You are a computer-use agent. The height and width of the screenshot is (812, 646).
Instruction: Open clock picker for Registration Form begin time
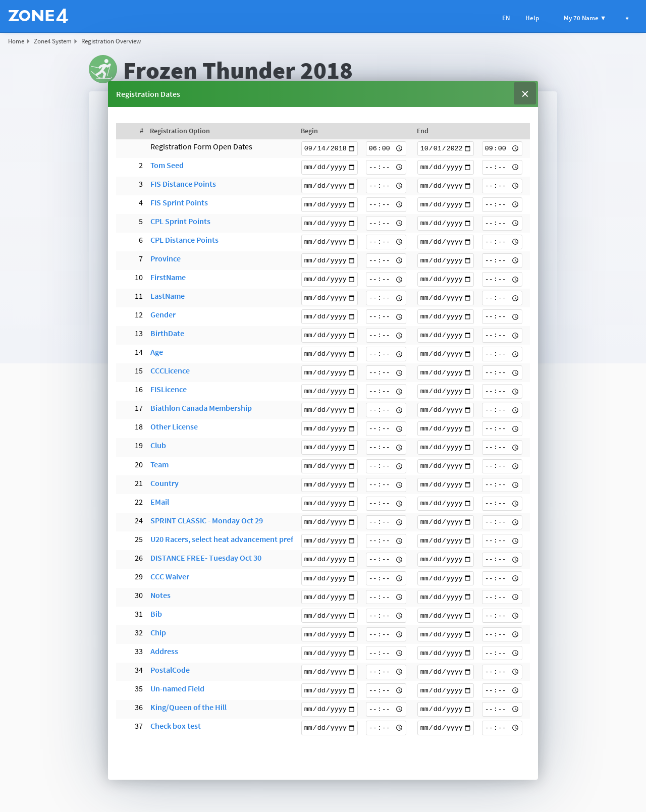(399, 148)
